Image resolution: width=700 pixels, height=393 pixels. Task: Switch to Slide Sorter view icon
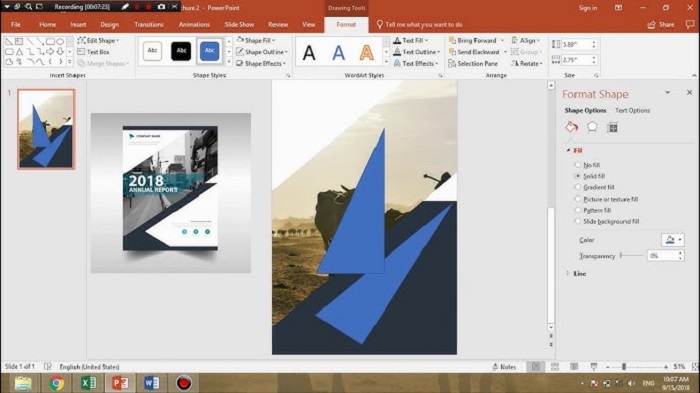[x=555, y=367]
